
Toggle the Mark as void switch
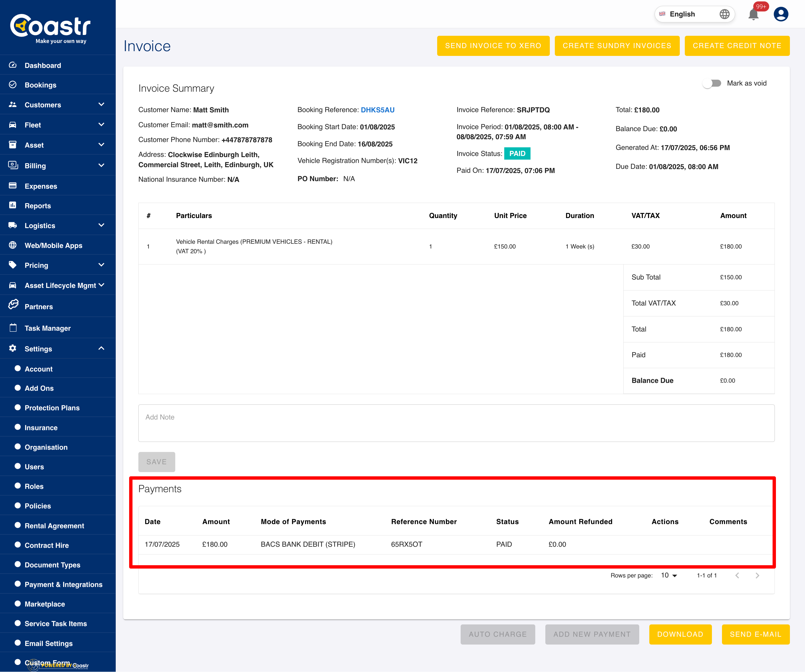pos(712,83)
